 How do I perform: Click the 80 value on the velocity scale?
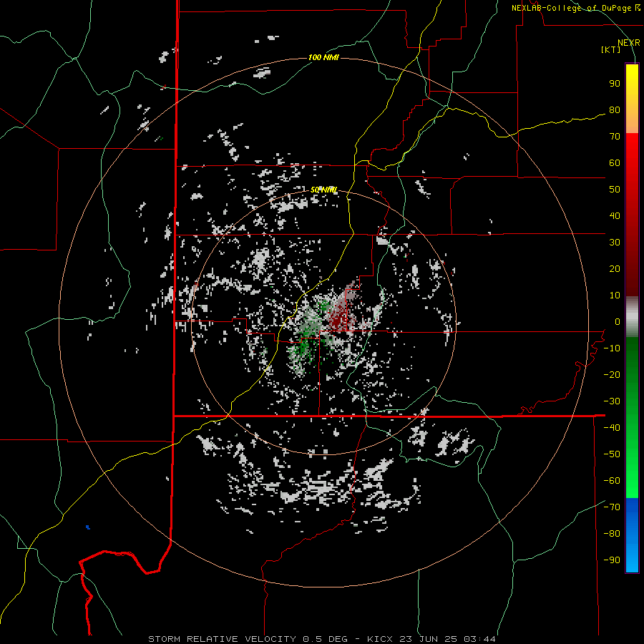[x=615, y=109]
